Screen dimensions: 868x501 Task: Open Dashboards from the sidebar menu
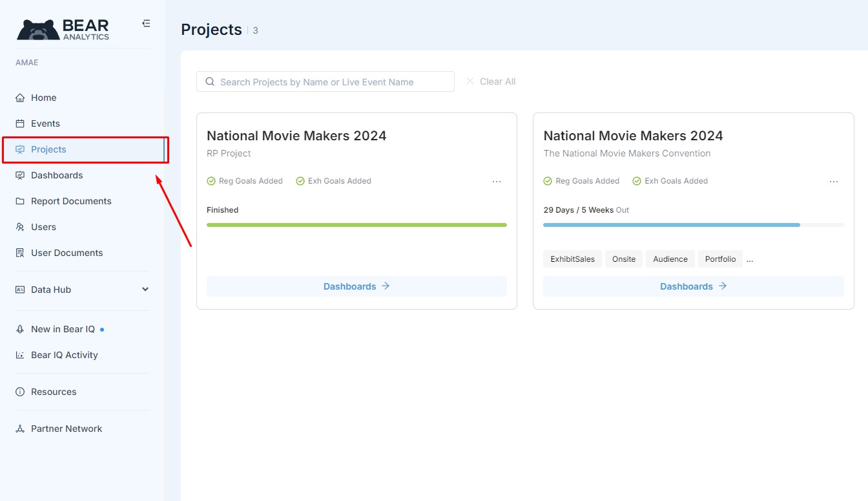[x=57, y=175]
